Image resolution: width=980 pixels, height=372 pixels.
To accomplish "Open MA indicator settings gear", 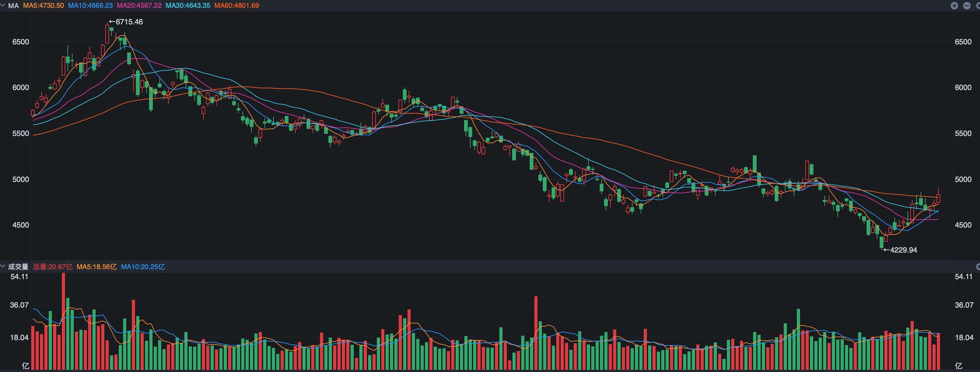I will click(x=978, y=5).
